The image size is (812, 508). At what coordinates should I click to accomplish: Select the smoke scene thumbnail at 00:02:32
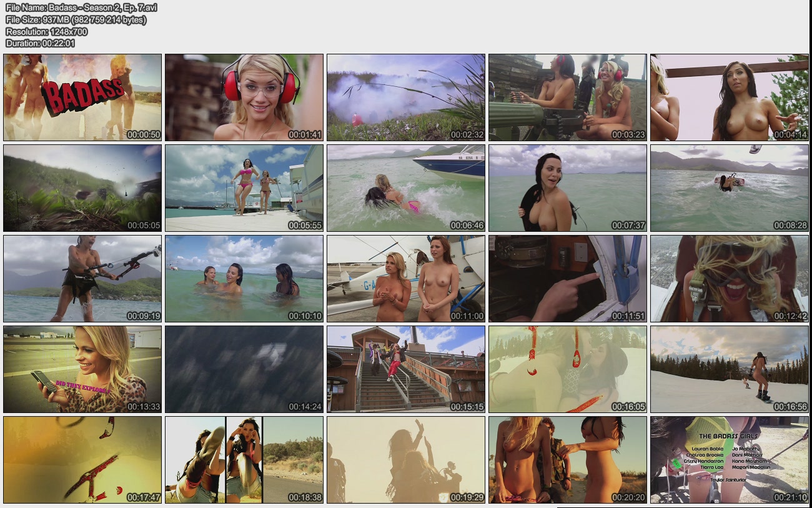pyautogui.click(x=406, y=97)
